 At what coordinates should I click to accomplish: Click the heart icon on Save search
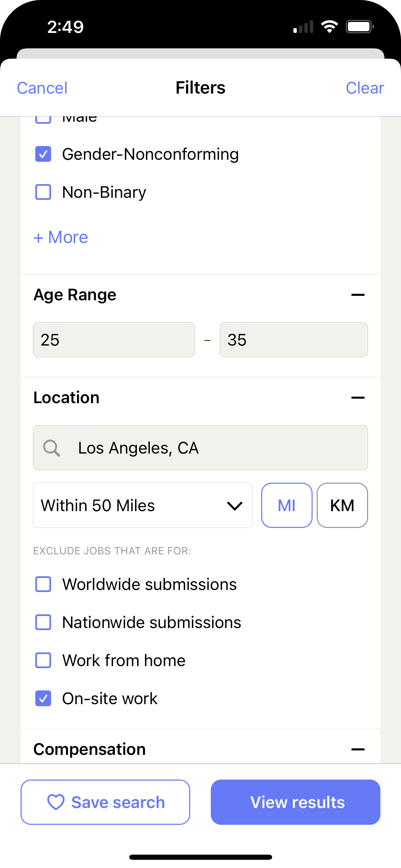[56, 802]
